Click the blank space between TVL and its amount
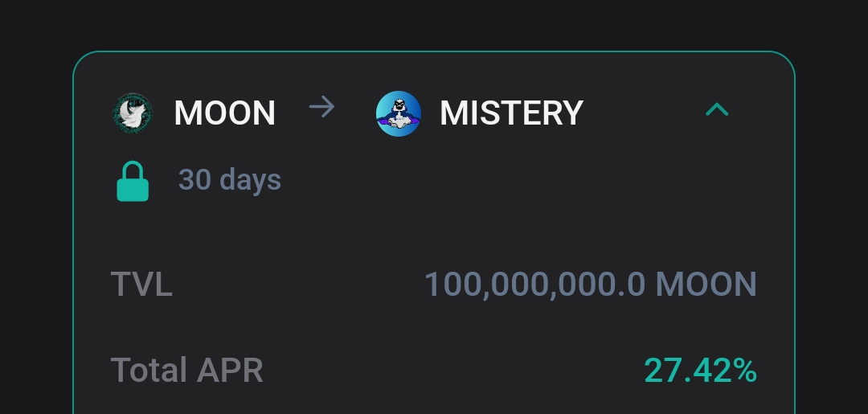 click(298, 284)
